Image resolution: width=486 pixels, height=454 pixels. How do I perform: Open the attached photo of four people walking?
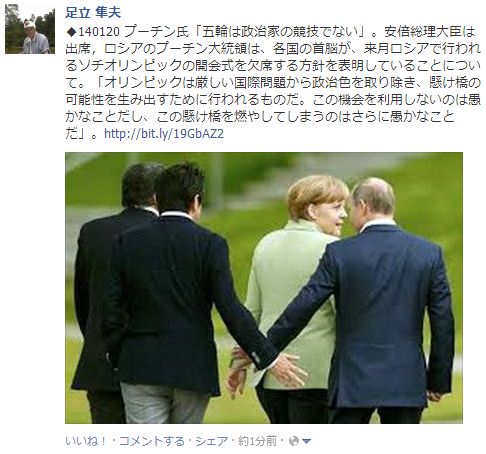(x=264, y=288)
